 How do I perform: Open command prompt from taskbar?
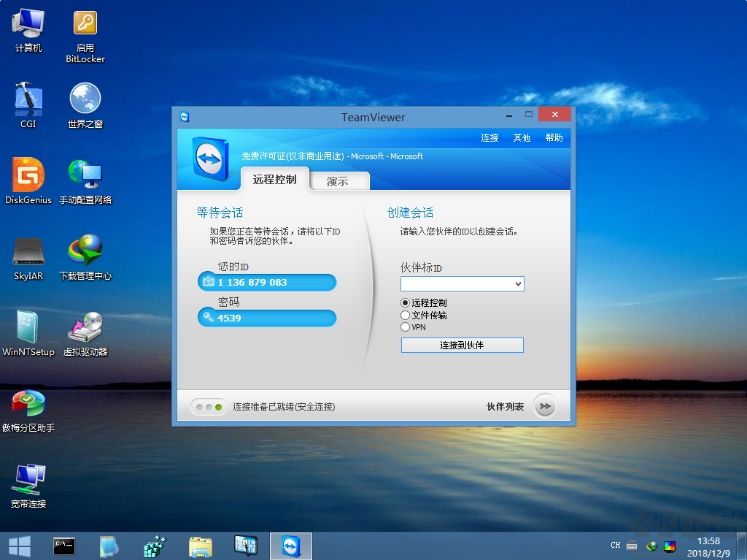tap(65, 546)
